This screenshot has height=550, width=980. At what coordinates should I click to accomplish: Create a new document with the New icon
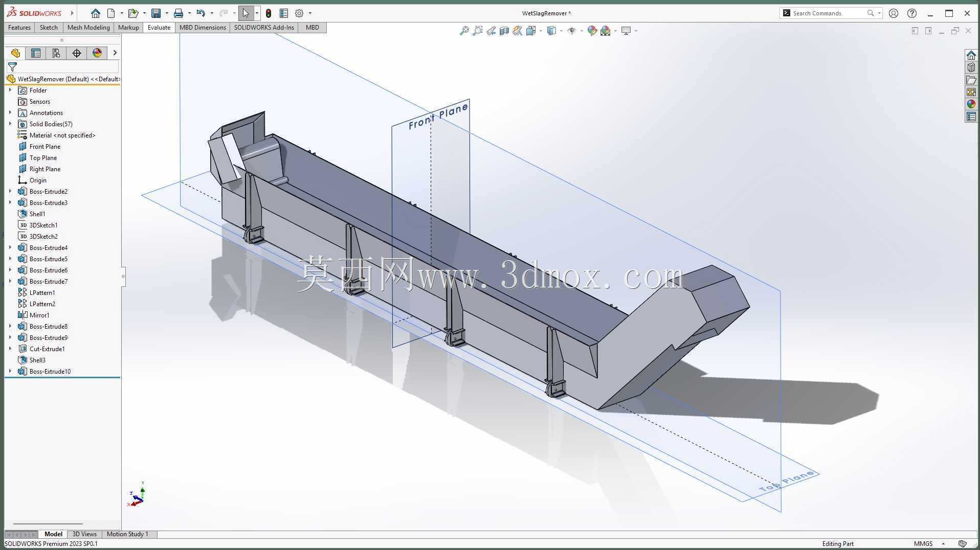click(111, 13)
